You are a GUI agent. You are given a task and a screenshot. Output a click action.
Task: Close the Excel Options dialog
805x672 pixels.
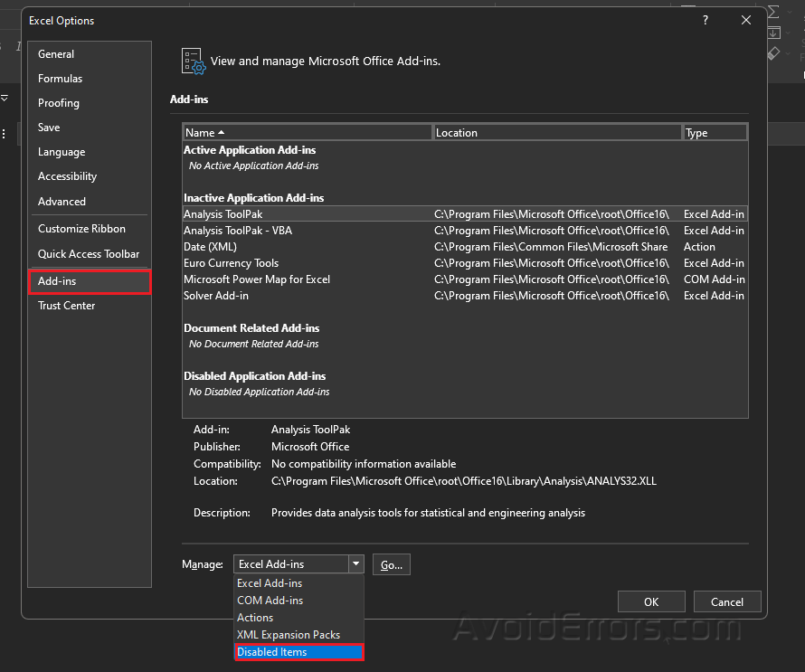pyautogui.click(x=746, y=20)
